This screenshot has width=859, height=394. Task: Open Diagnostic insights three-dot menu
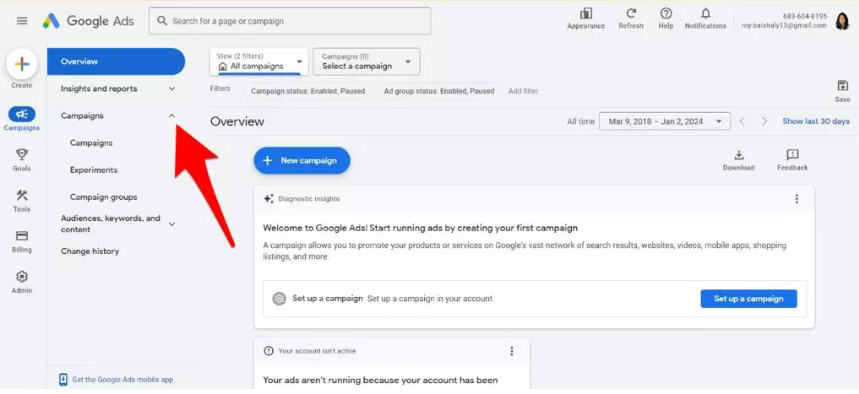797,199
